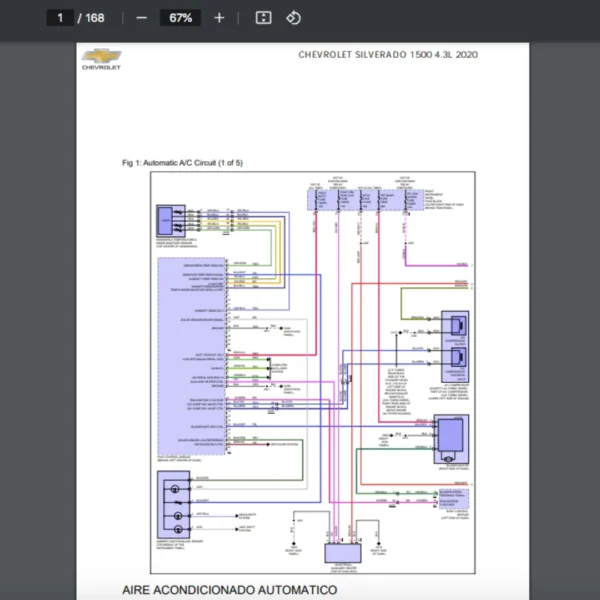600x600 pixels.
Task: Select the 67% zoom level field
Action: coord(181,18)
